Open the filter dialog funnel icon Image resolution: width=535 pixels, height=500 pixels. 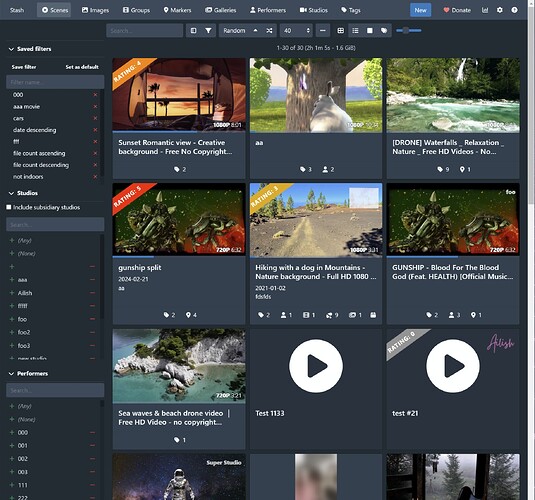tap(208, 31)
